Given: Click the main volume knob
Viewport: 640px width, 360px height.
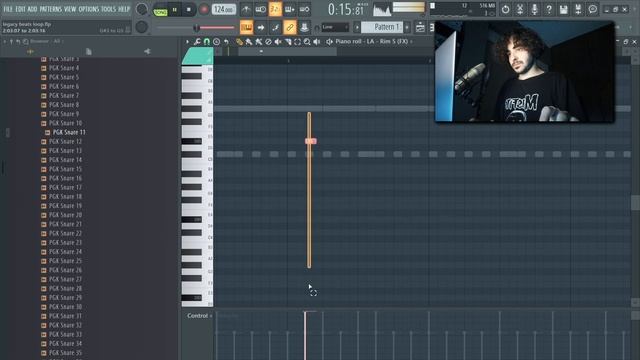Looking at the screenshot, I should pos(142,9).
